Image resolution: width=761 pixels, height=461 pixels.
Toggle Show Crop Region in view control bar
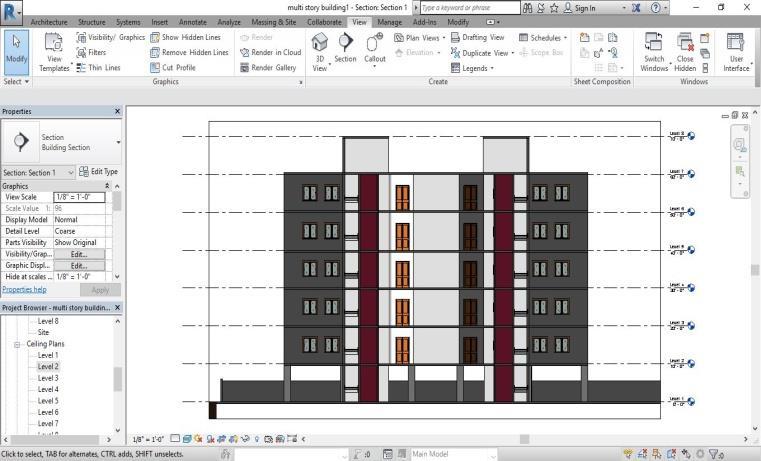pyautogui.click(x=233, y=439)
